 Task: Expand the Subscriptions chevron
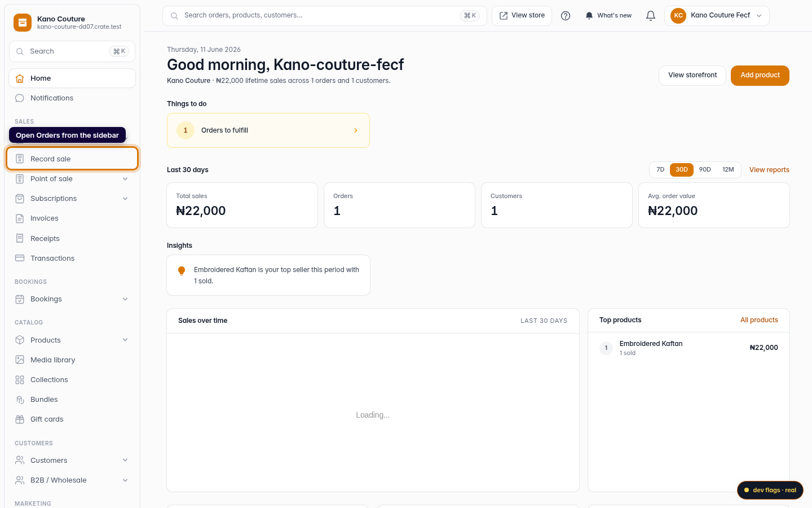click(125, 199)
